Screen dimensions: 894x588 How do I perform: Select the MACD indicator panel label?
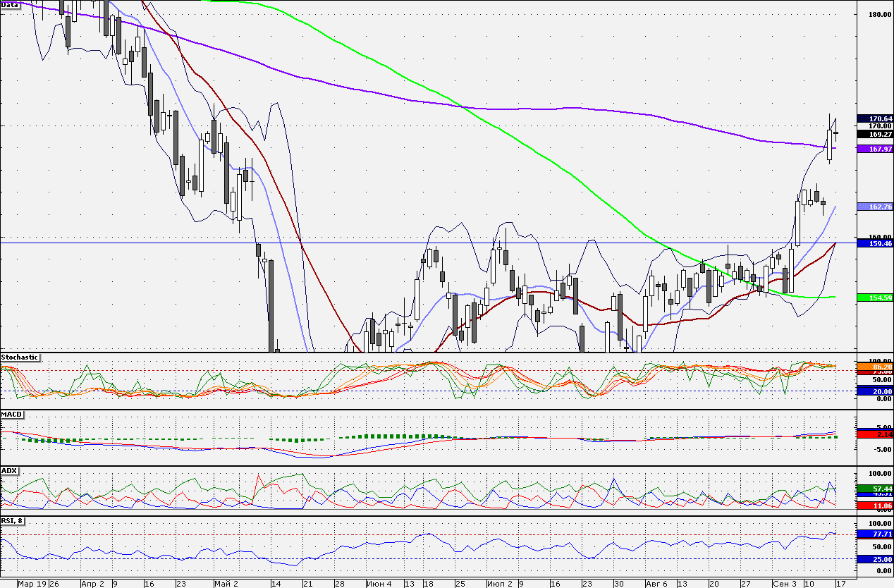click(x=11, y=414)
